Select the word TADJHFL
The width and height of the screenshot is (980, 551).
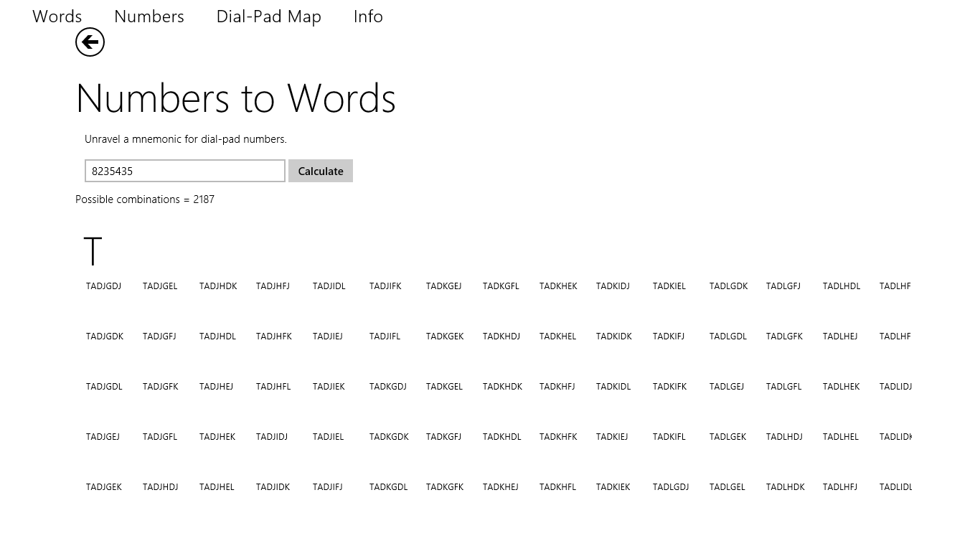(273, 387)
